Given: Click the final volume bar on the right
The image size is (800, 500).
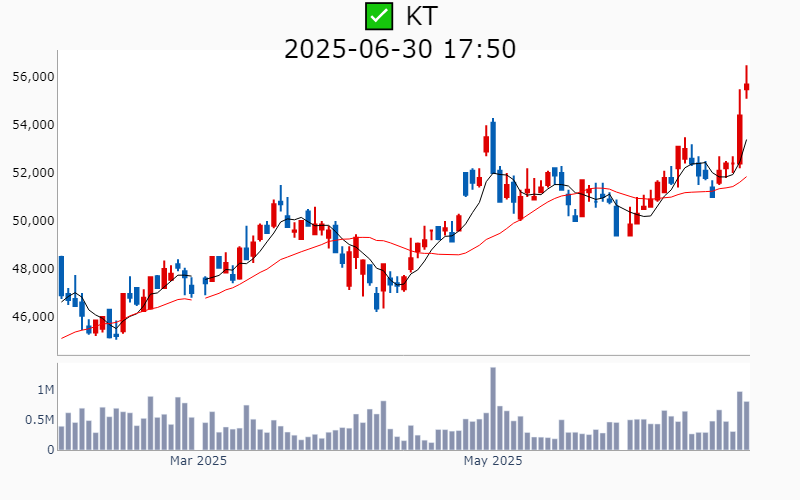Looking at the screenshot, I should coord(746,426).
